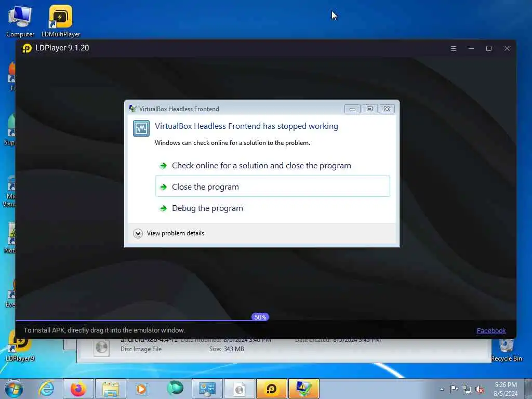The width and height of the screenshot is (532, 399).
Task: Click the VirtualBox dialog title icon
Action: pos(132,109)
